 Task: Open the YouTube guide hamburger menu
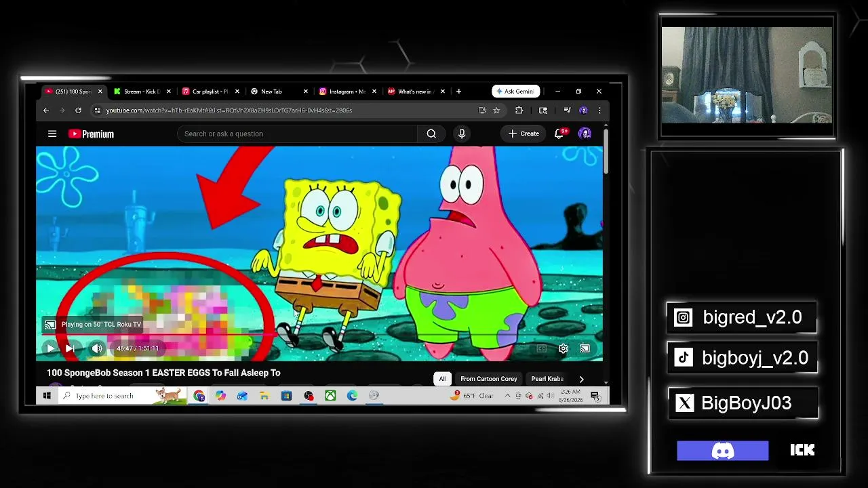pos(52,134)
